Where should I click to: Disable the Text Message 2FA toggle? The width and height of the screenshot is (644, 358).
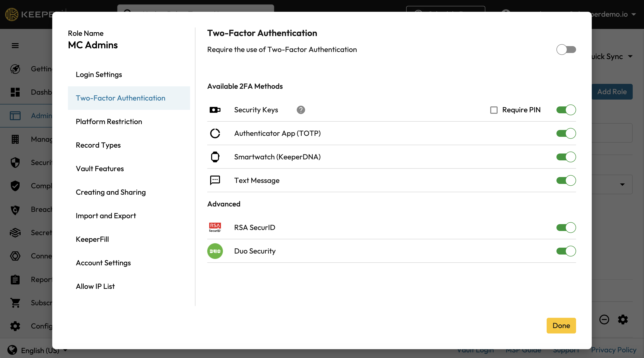click(x=566, y=180)
